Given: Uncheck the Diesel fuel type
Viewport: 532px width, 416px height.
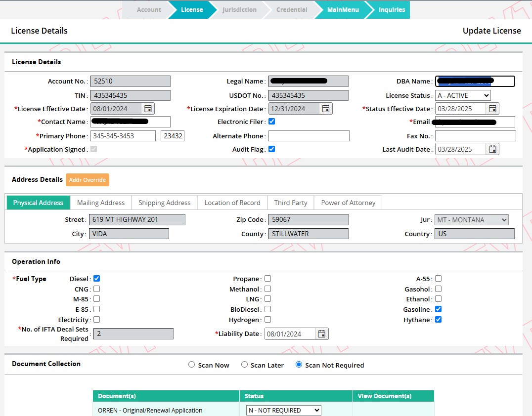Looking at the screenshot, I should click(97, 279).
